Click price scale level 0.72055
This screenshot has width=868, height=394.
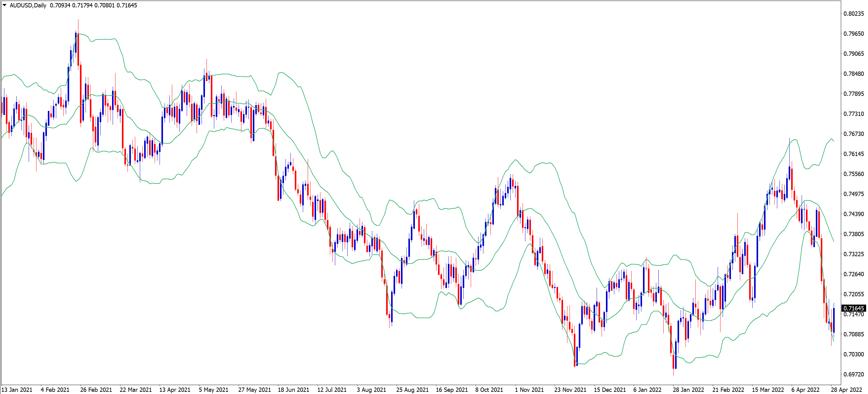853,294
